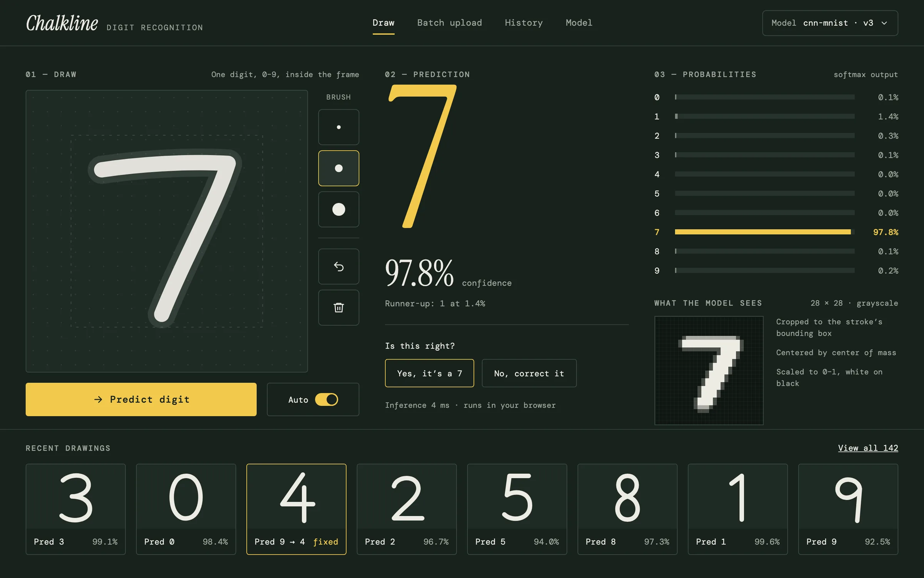This screenshot has height=578, width=924.
Task: Choose No, correct it
Action: click(x=529, y=373)
